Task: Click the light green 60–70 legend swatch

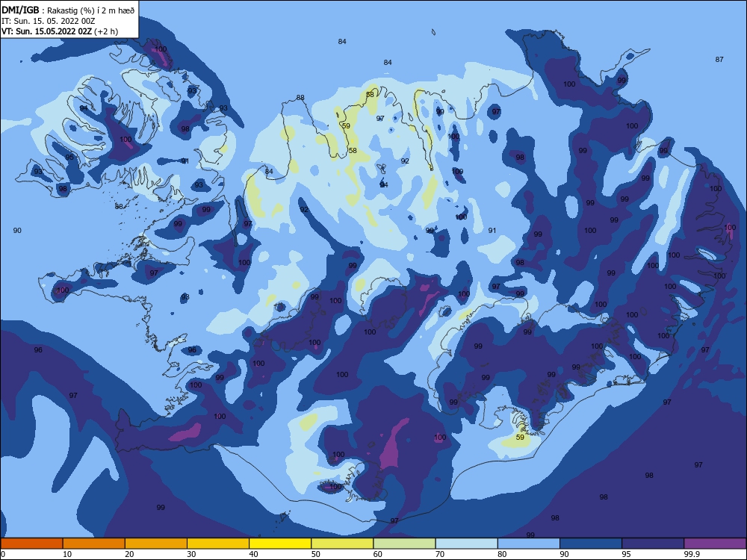Action: click(x=404, y=544)
